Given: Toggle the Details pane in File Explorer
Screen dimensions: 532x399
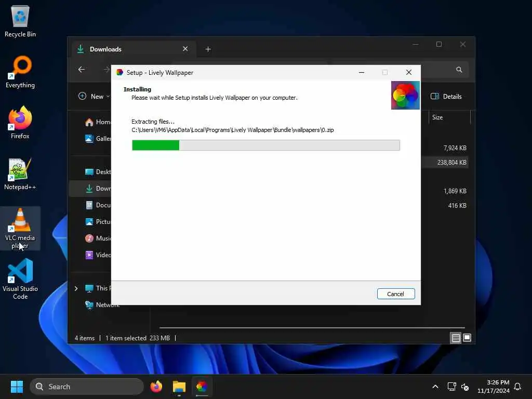Looking at the screenshot, I should click(x=446, y=96).
